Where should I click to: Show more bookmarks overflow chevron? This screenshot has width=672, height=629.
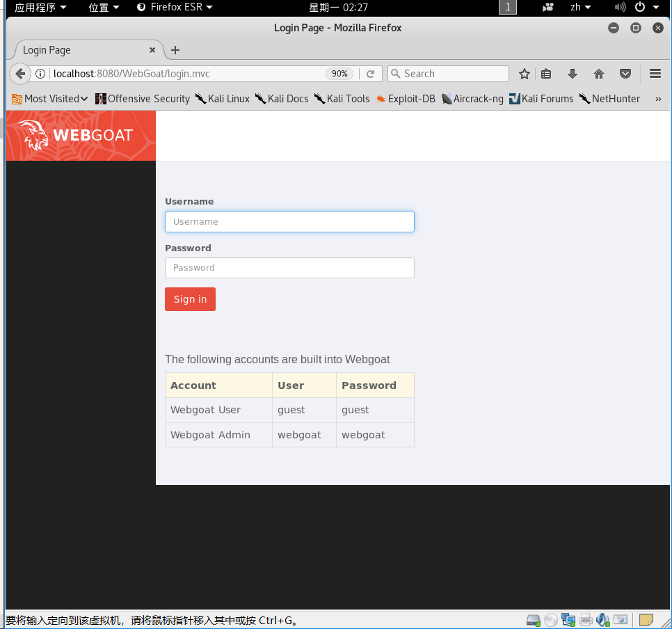tap(658, 99)
